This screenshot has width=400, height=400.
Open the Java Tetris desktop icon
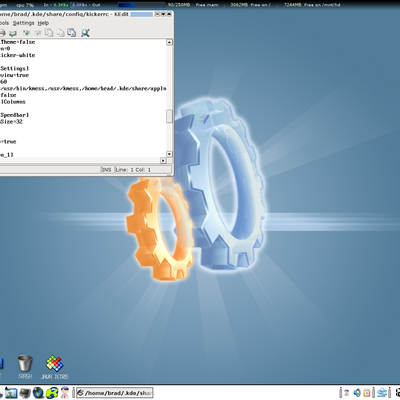(54, 367)
